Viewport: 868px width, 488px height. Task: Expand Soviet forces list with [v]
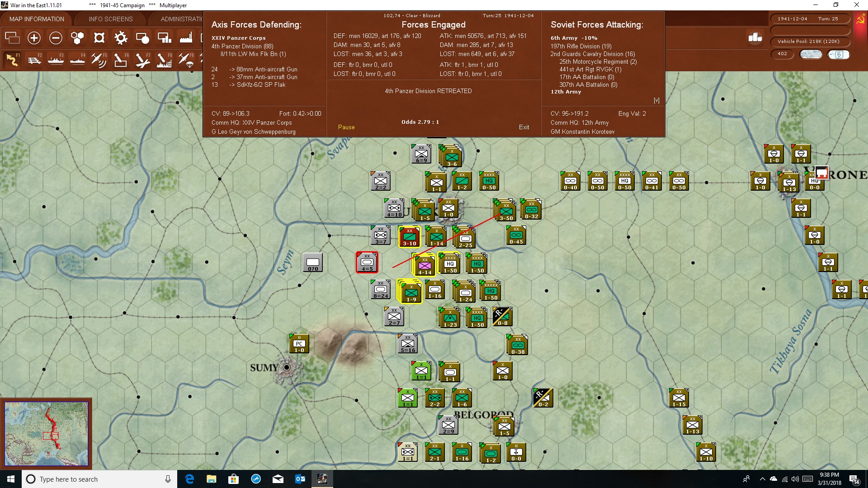[656, 100]
